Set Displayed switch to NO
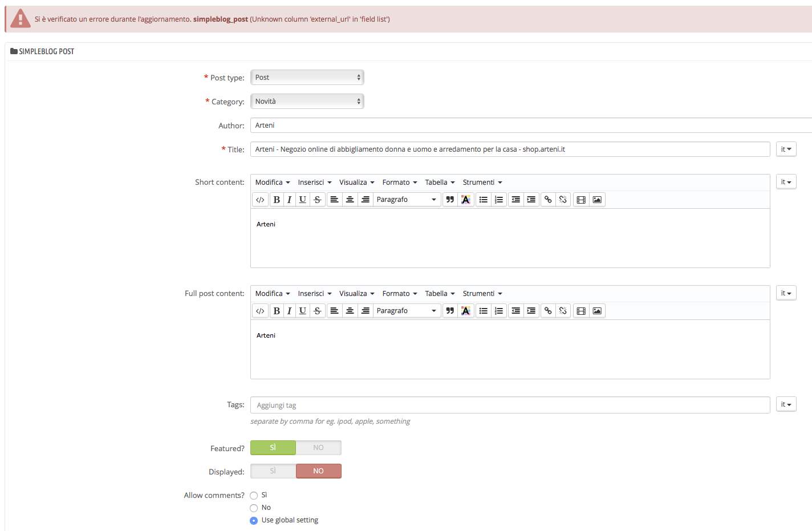The height and width of the screenshot is (531, 812). click(319, 471)
